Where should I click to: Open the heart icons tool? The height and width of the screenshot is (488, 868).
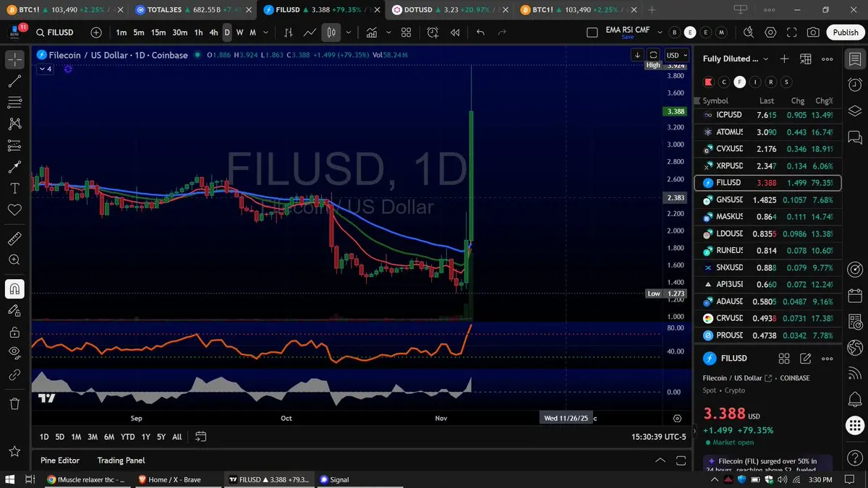coord(14,210)
